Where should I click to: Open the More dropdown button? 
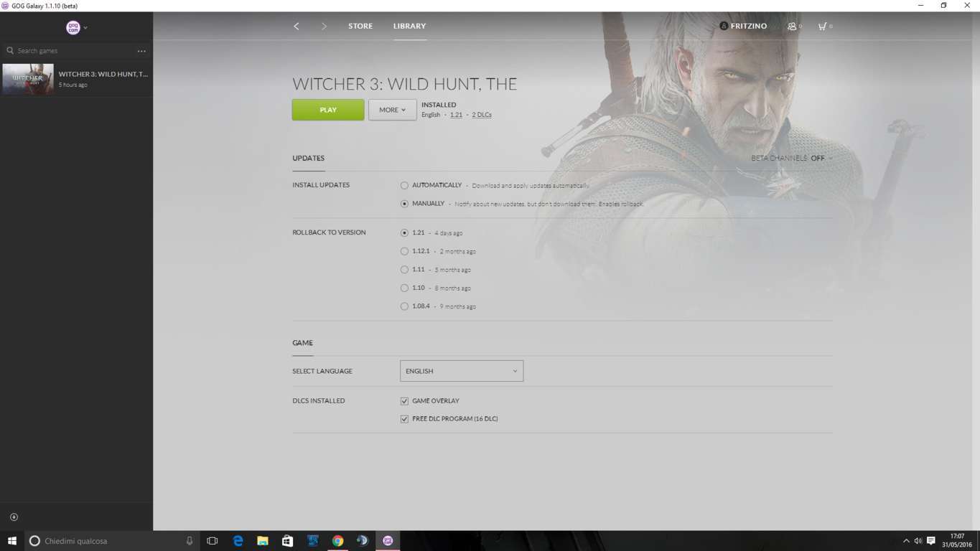pos(392,110)
